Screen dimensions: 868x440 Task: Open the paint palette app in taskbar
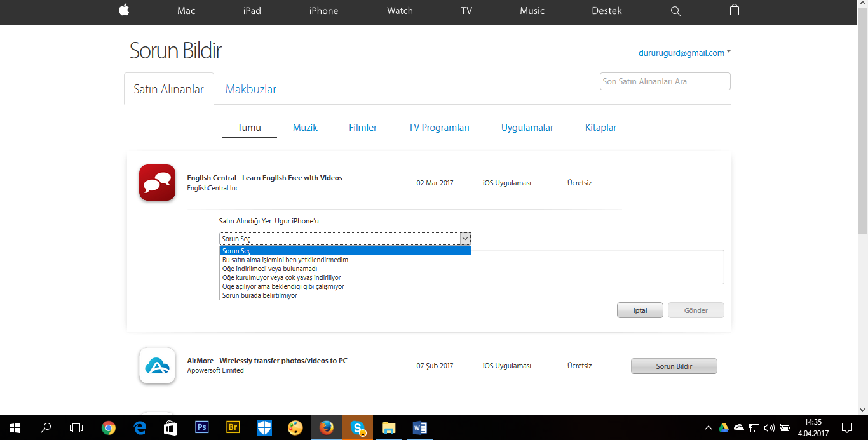tap(295, 428)
